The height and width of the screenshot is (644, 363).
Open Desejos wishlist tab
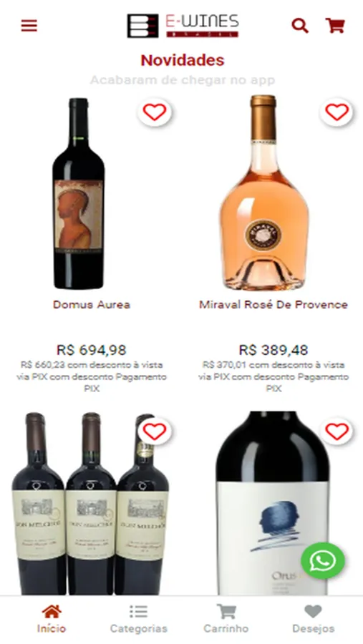tap(314, 620)
